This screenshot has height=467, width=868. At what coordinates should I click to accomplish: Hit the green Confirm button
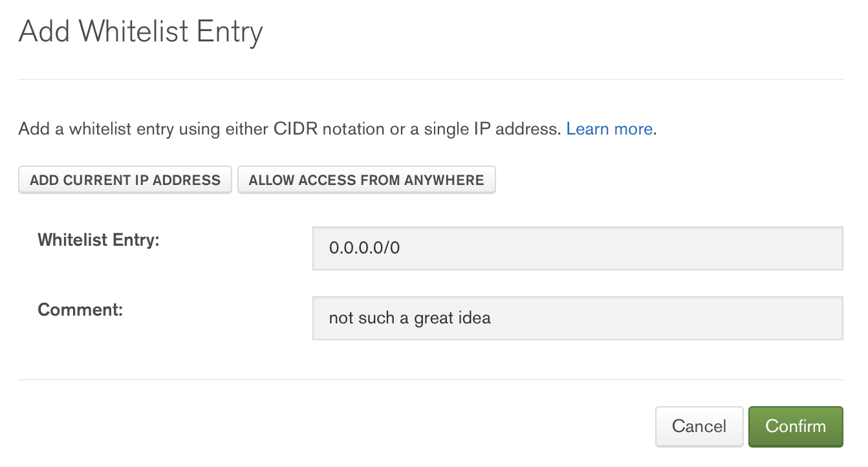795,426
